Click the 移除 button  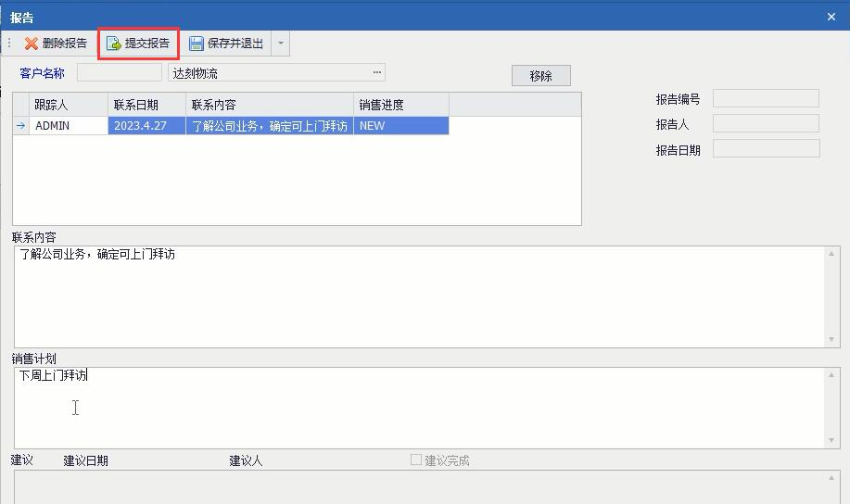541,76
